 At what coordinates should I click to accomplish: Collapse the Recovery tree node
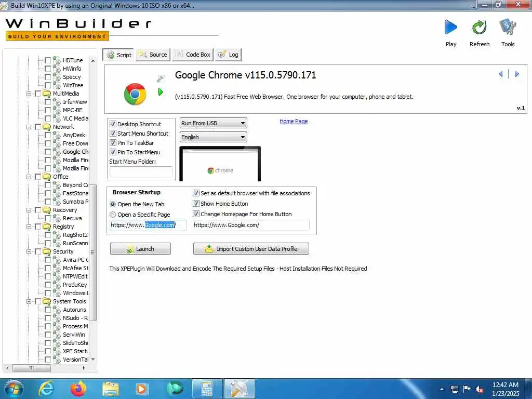[29, 210]
